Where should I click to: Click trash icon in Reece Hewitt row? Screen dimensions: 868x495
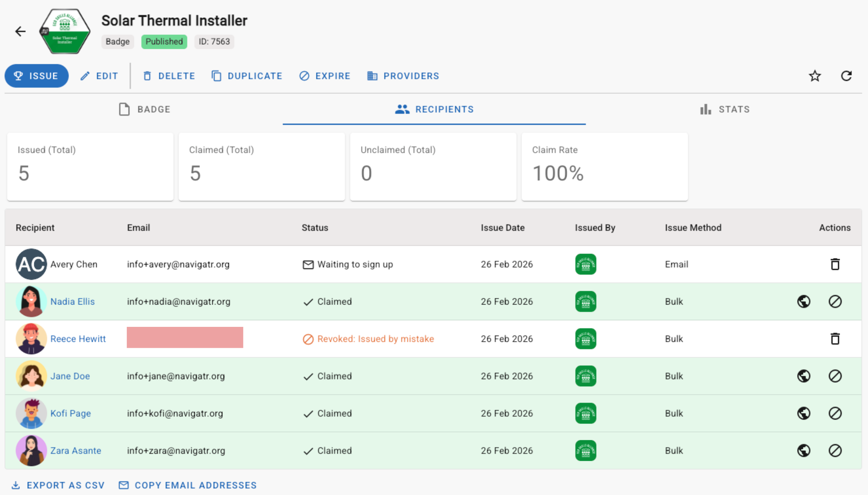point(835,339)
